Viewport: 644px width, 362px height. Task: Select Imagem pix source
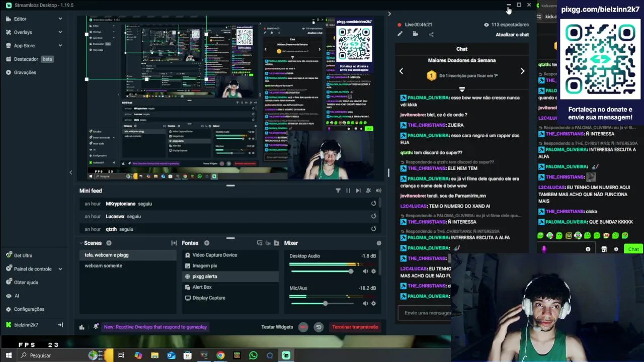[x=230, y=265]
